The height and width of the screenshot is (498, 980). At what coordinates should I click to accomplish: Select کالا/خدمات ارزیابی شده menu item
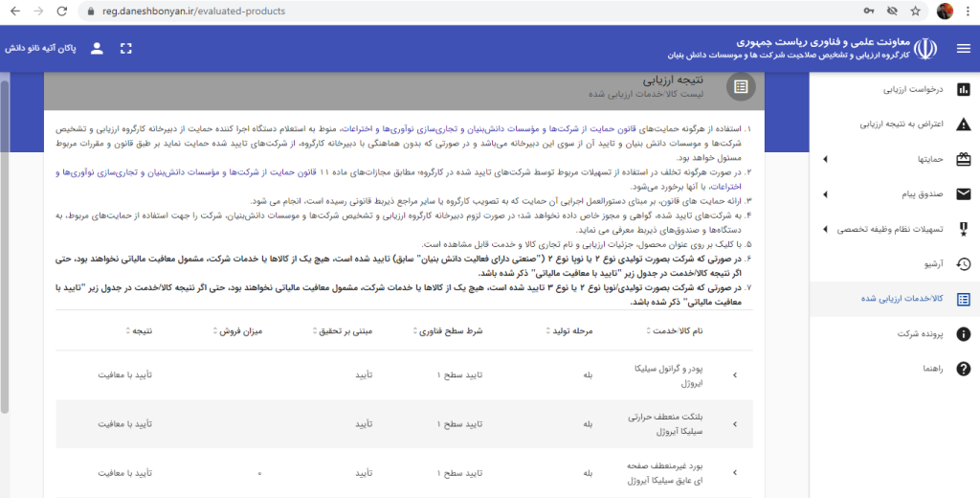pyautogui.click(x=895, y=299)
